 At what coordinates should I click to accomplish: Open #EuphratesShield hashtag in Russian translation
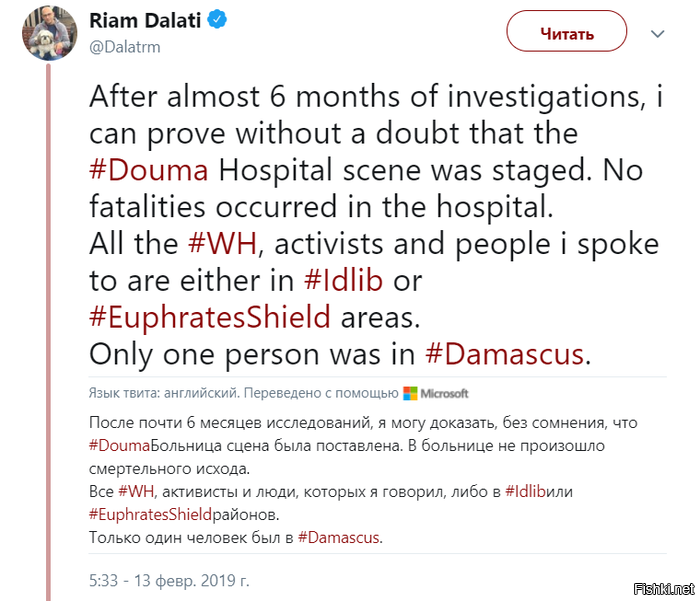pyautogui.click(x=150, y=514)
